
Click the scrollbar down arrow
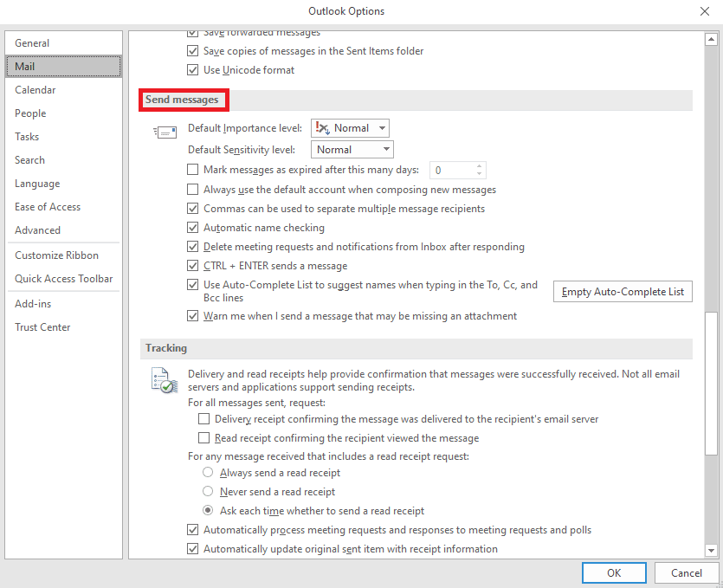point(711,550)
